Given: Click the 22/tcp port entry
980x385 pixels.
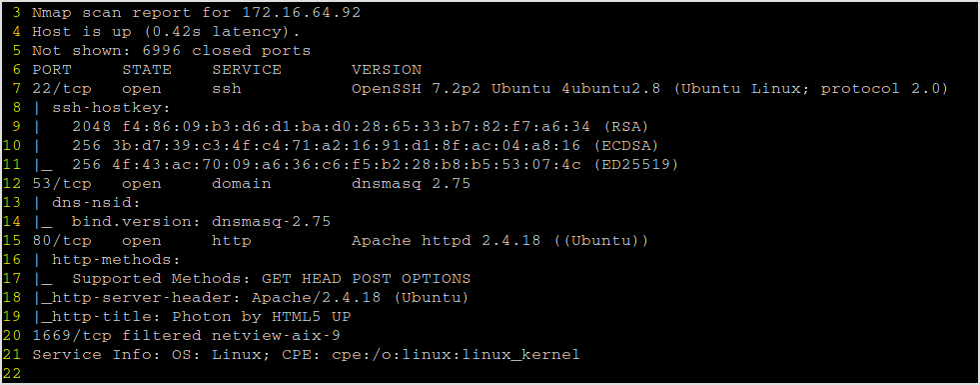Looking at the screenshot, I should click(62, 89).
